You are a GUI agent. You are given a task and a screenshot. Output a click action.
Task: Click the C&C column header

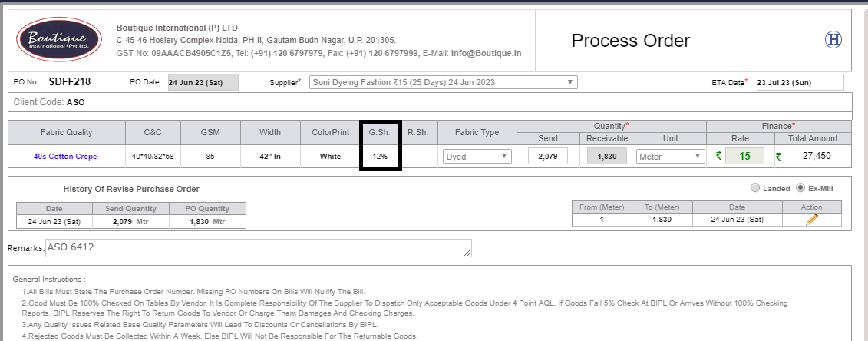click(153, 132)
